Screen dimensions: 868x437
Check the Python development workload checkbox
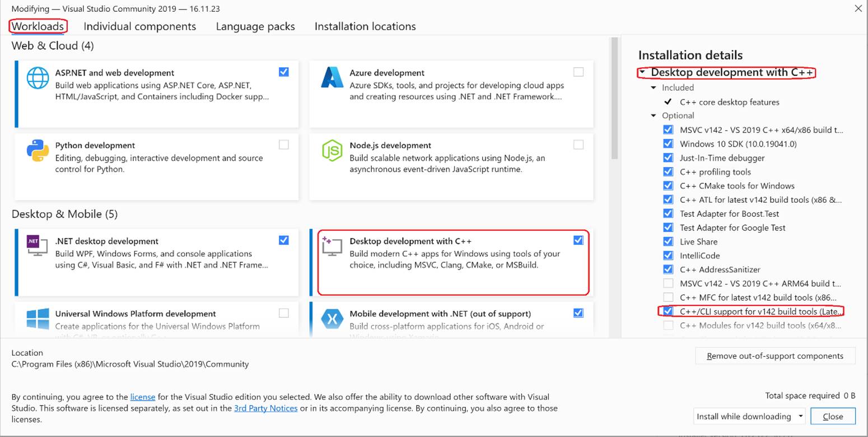tap(284, 145)
